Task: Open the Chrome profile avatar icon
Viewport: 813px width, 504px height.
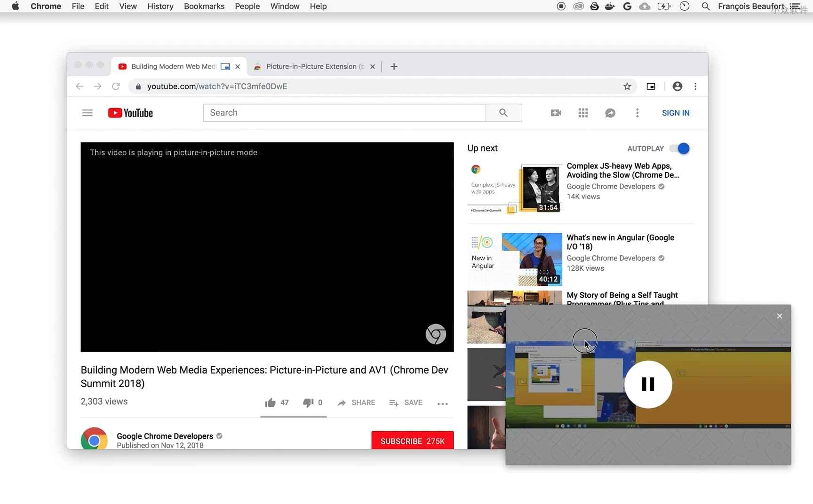Action: [x=677, y=87]
